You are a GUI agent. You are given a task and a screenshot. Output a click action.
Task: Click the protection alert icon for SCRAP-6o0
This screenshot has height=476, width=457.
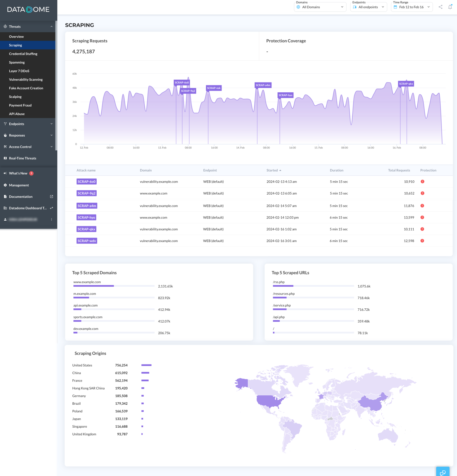pyautogui.click(x=422, y=182)
